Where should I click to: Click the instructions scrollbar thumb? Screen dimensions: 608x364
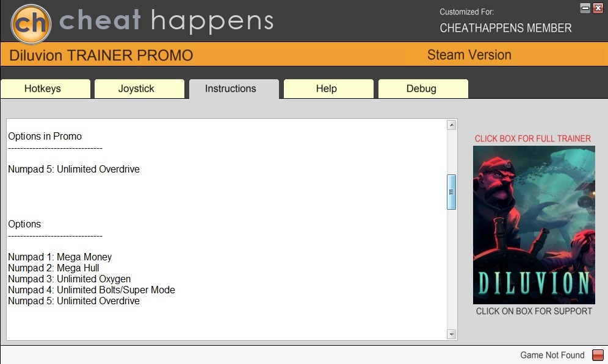click(x=451, y=192)
